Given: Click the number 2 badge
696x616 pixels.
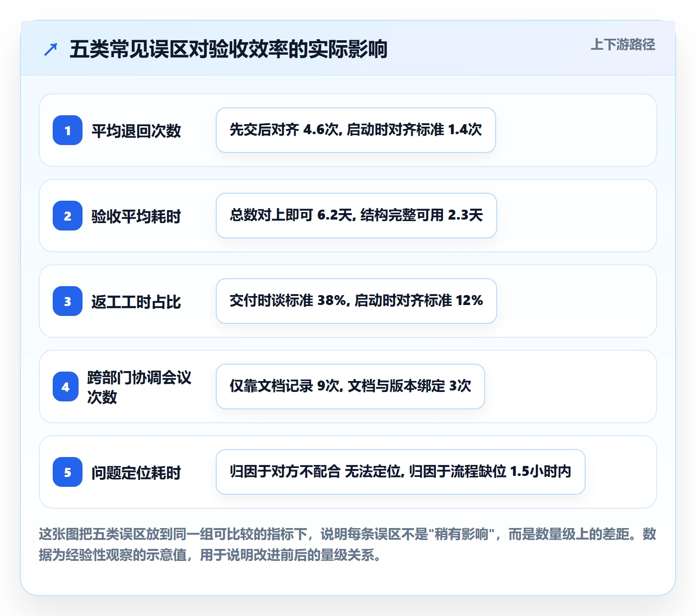Looking at the screenshot, I should 68,216.
